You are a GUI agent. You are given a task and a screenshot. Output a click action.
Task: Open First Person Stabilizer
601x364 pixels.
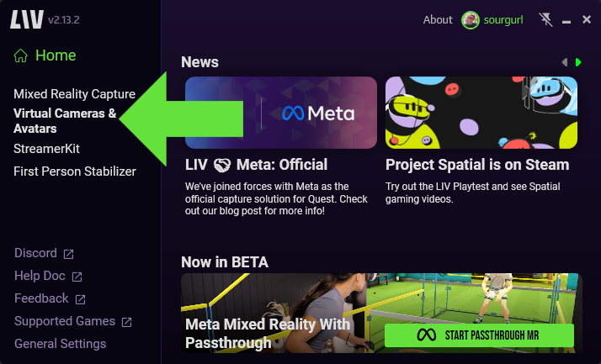click(x=75, y=171)
